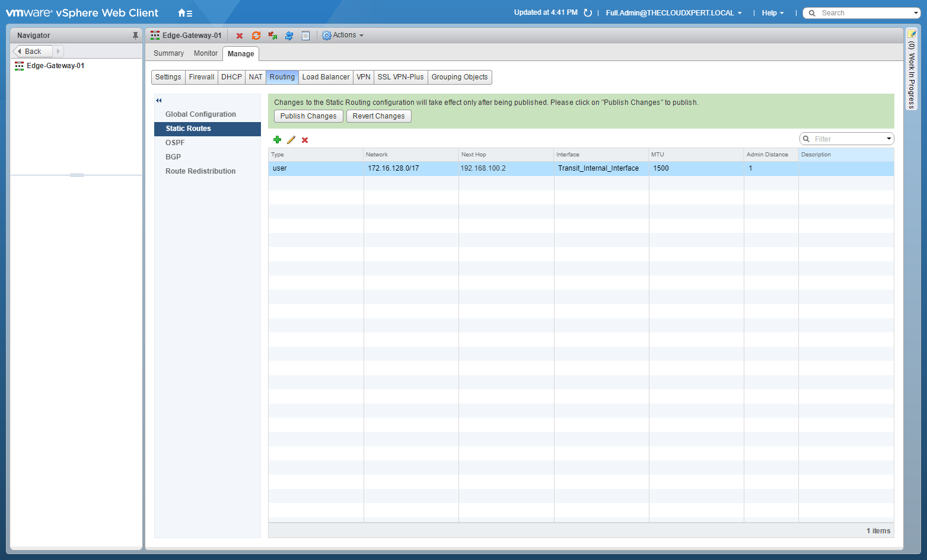The height and width of the screenshot is (560, 927).
Task: Pin the Navigator panel
Action: pos(135,36)
